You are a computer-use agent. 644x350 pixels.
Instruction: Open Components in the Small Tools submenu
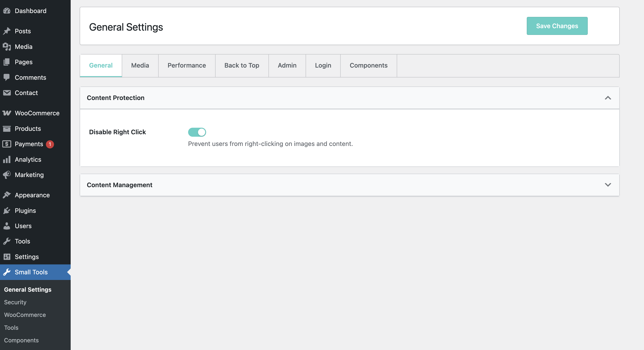click(21, 340)
